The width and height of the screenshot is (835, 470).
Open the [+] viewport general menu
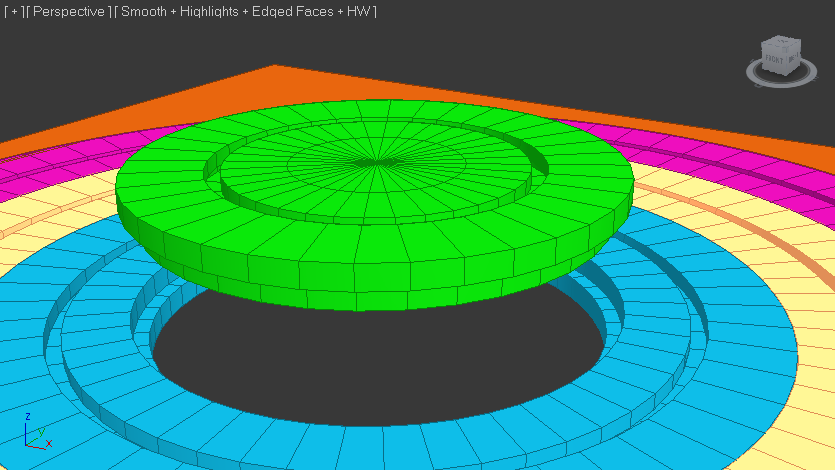pyautogui.click(x=14, y=11)
